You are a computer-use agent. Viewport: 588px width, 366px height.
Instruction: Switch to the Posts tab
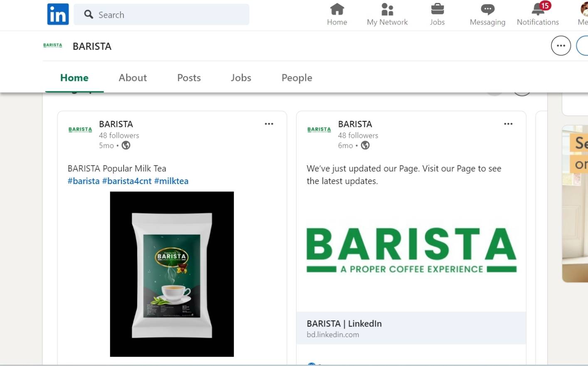click(189, 78)
